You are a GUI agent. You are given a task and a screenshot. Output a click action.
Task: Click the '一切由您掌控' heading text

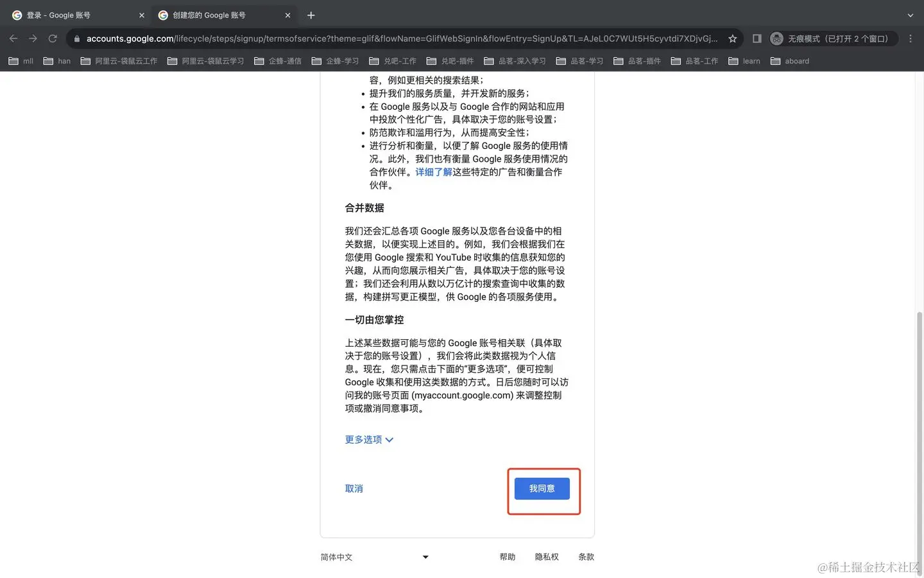tap(375, 320)
